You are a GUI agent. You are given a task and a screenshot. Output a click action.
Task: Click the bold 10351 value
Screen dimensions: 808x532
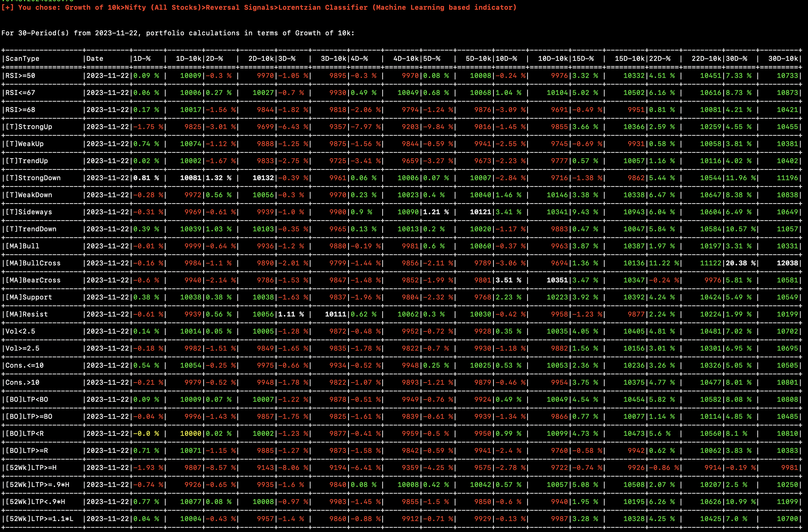pos(557,280)
